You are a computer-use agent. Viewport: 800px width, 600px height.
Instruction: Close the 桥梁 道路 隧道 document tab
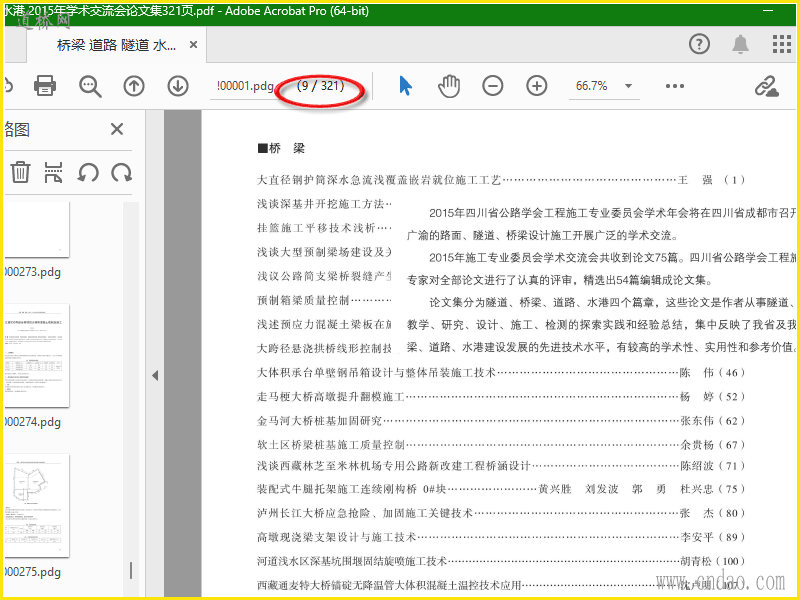tap(193, 45)
